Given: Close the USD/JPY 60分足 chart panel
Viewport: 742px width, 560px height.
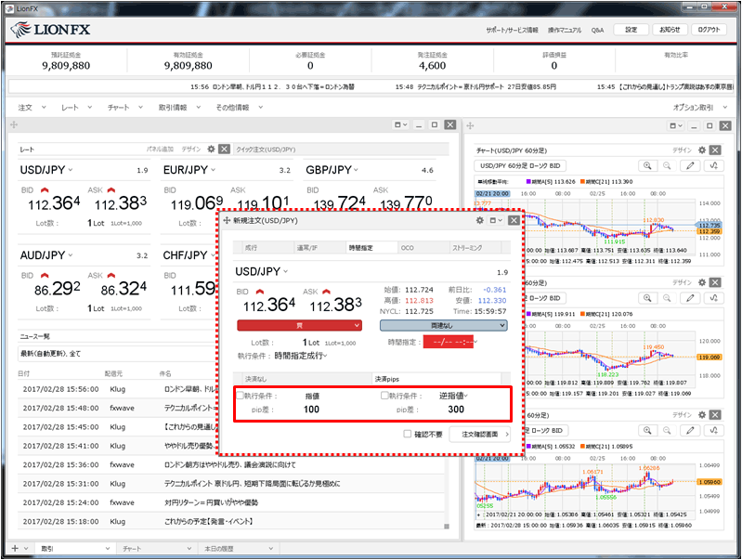Looking at the screenshot, I should tap(715, 150).
